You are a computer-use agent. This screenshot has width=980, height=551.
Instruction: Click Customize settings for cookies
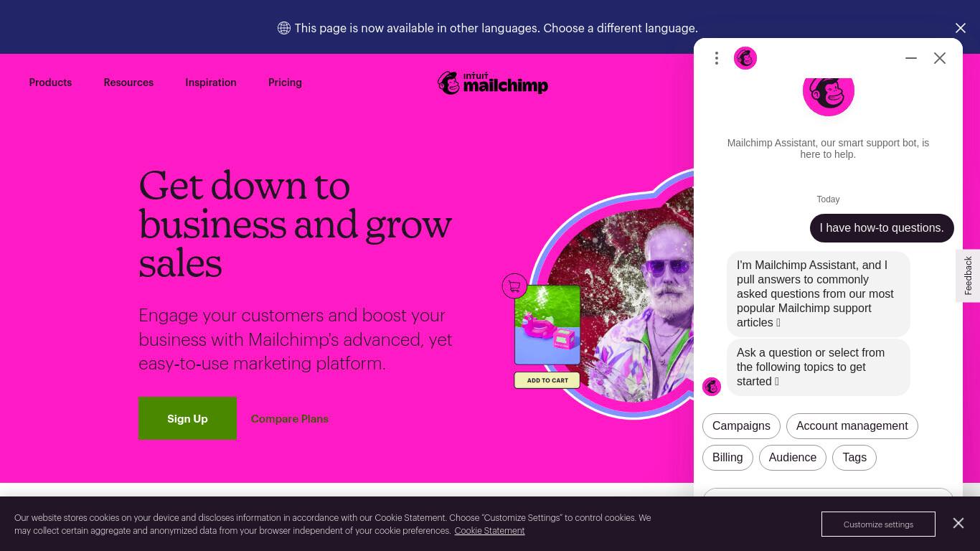click(x=878, y=524)
